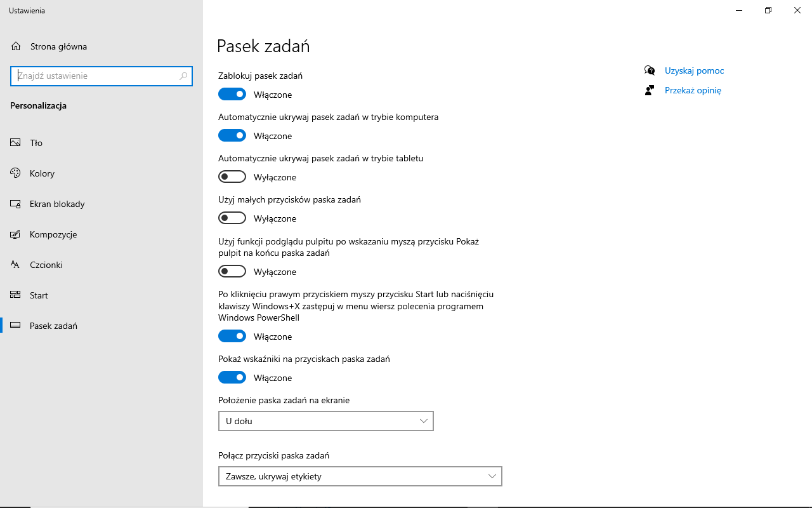Disable auto-hide taskbar in trybie komputera
The height and width of the screenshot is (508, 812).
pos(232,136)
